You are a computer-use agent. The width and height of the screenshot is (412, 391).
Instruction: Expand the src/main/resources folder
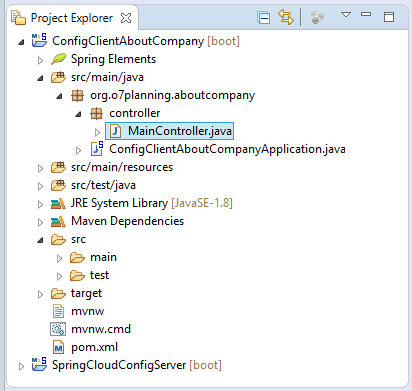pos(40,168)
